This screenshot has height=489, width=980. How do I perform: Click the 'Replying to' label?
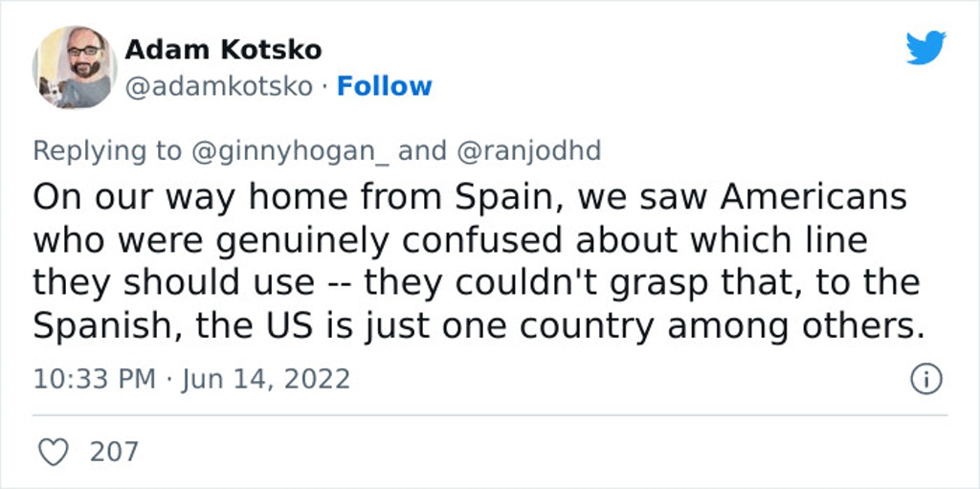(107, 150)
